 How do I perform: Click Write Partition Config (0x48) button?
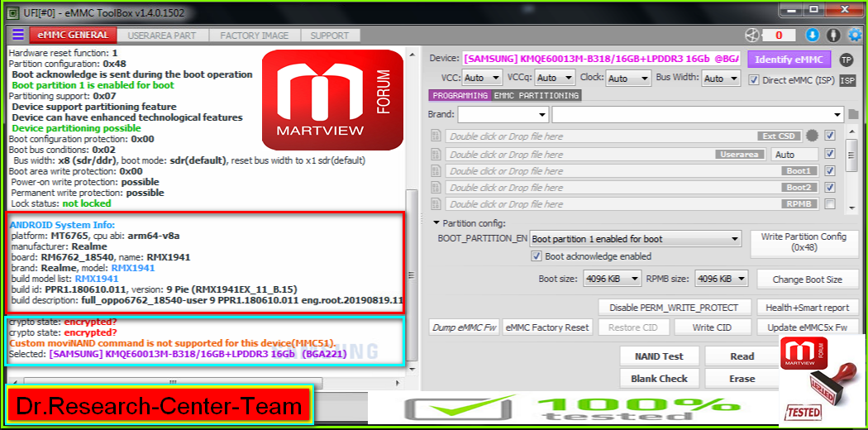(x=804, y=242)
